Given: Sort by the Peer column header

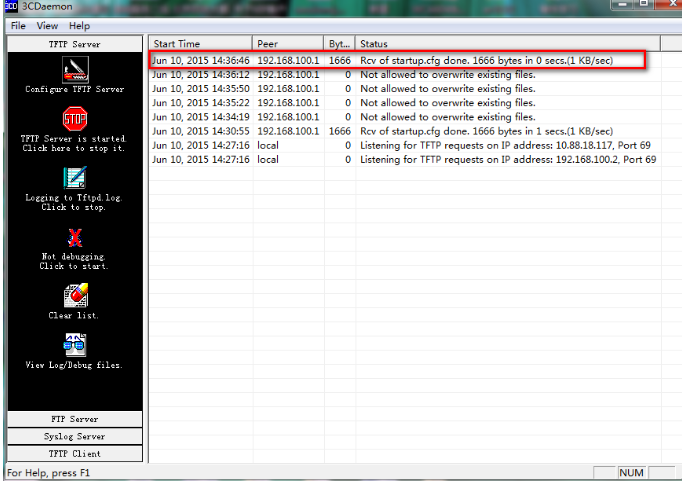Looking at the screenshot, I should click(288, 43).
